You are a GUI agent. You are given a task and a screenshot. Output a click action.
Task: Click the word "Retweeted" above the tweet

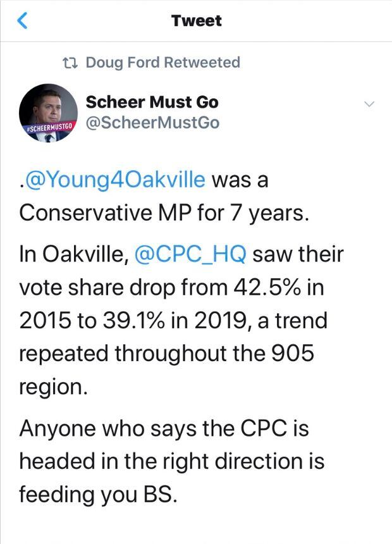click(202, 63)
